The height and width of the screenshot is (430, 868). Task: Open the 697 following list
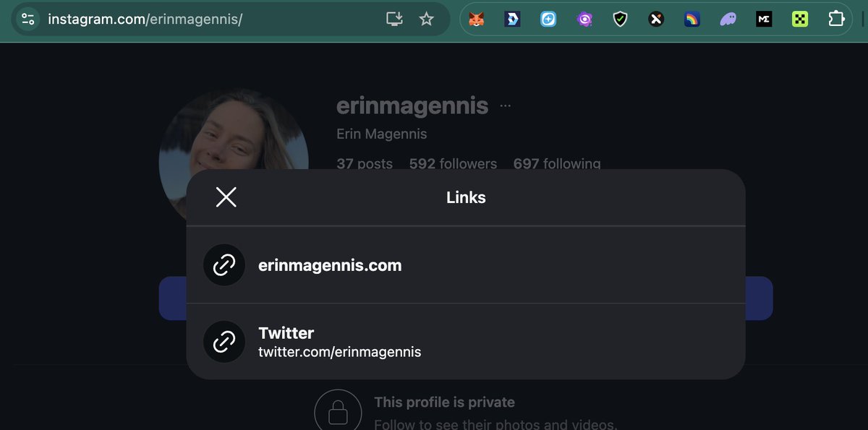(x=557, y=163)
